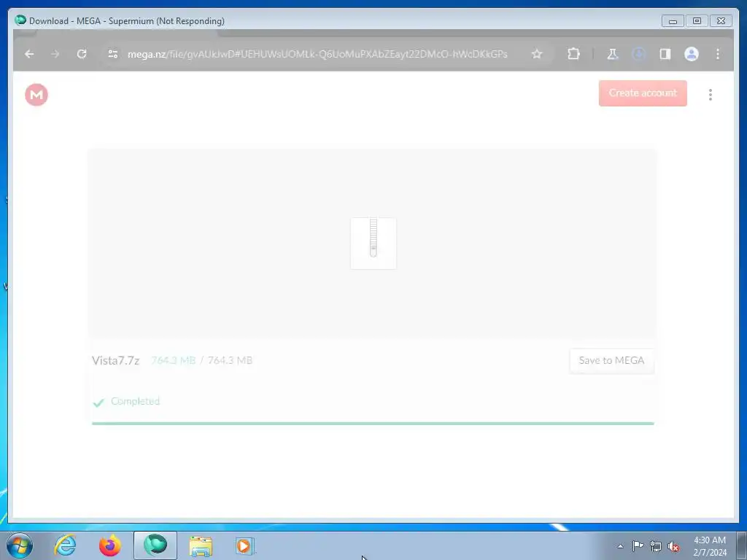Click the Show desktop strip
Viewport: 747px width, 560px height.
click(742, 545)
